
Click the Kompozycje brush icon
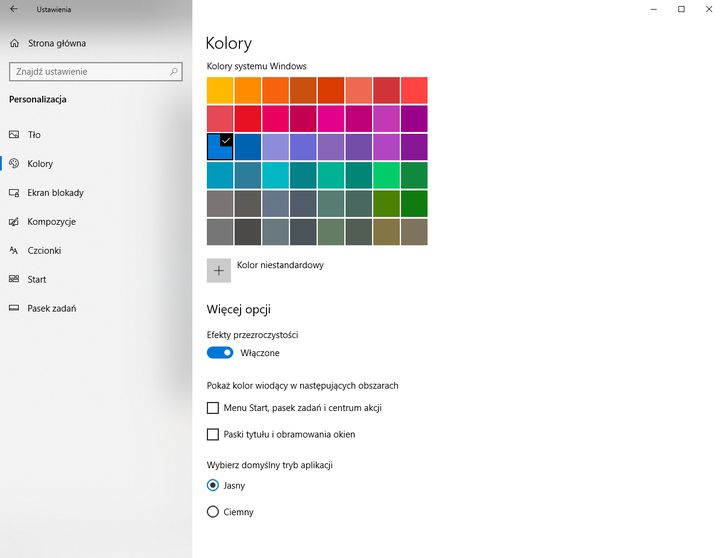point(14,221)
